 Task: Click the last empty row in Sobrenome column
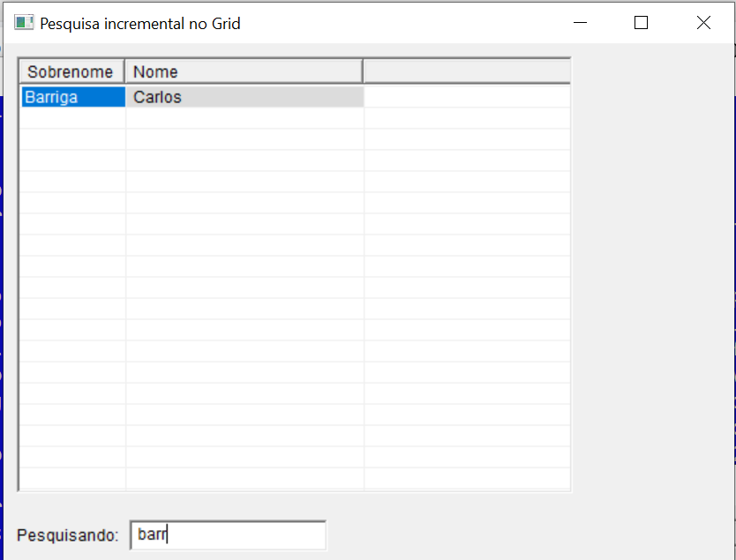(x=72, y=478)
